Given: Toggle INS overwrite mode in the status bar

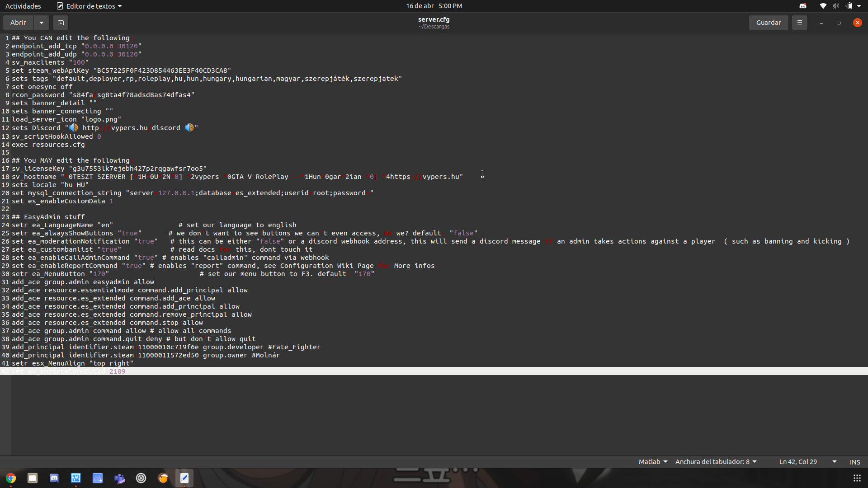Looking at the screenshot, I should 855,462.
